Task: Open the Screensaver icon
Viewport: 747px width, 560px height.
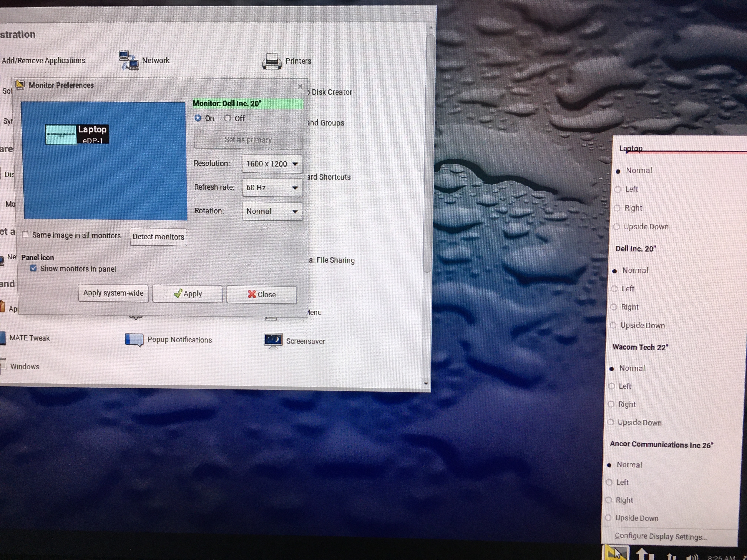Action: click(273, 341)
